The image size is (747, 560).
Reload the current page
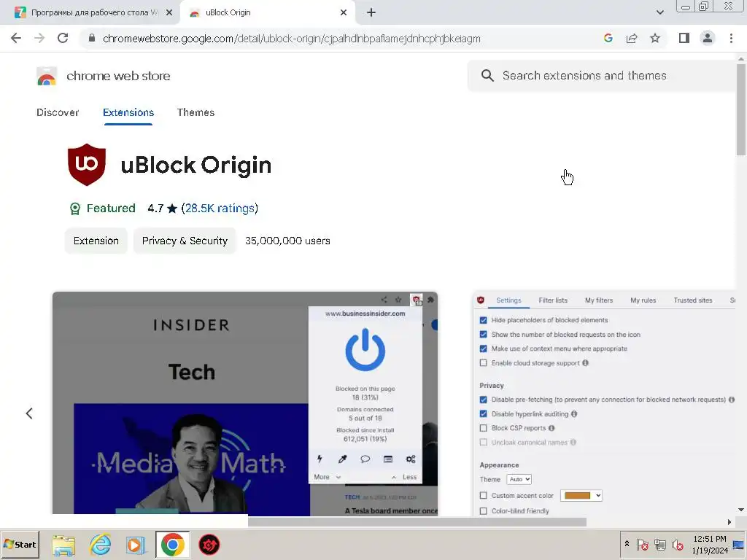(x=63, y=38)
